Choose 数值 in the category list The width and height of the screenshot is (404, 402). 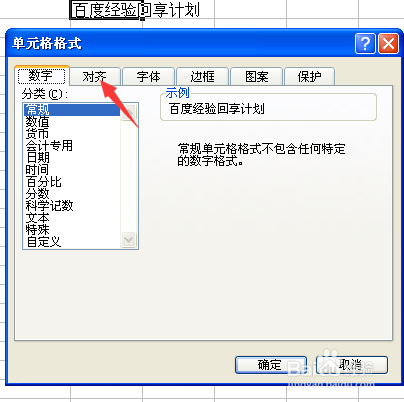37,122
